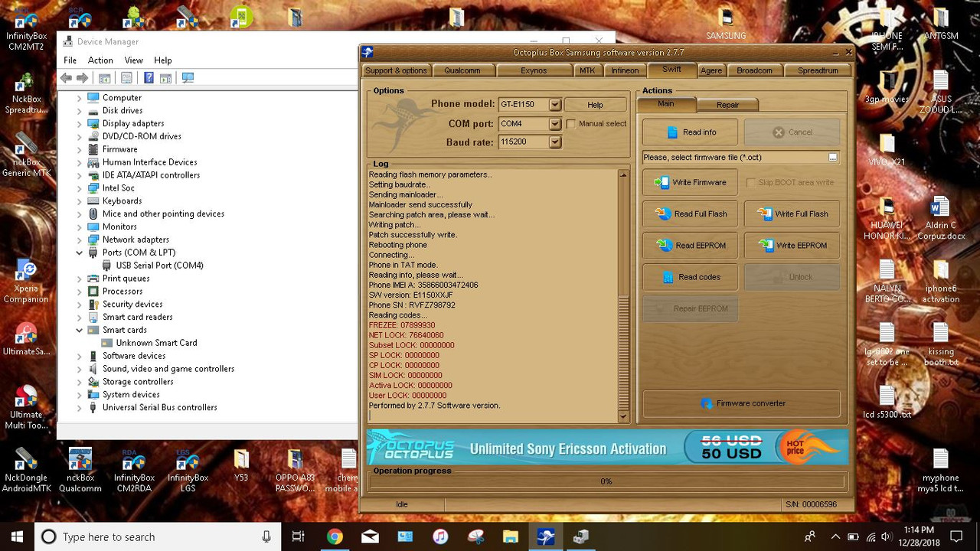Select USB Serial Port (COM4) device
980x551 pixels.
point(152,266)
